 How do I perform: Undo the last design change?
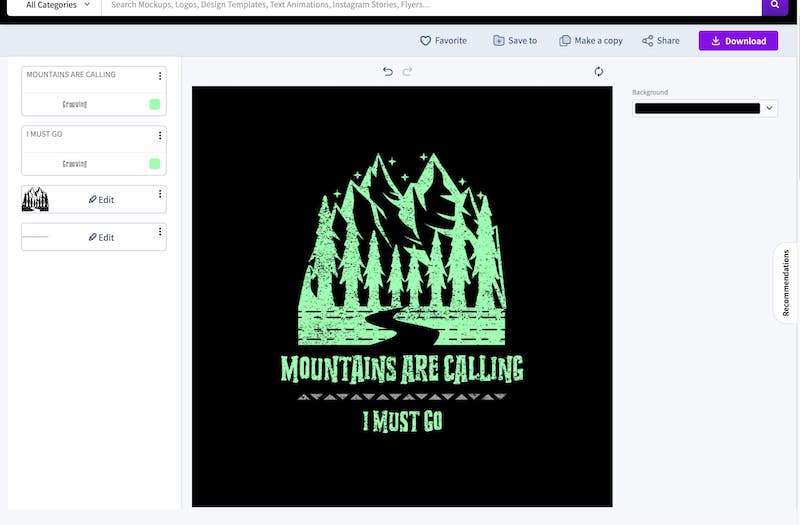point(388,72)
